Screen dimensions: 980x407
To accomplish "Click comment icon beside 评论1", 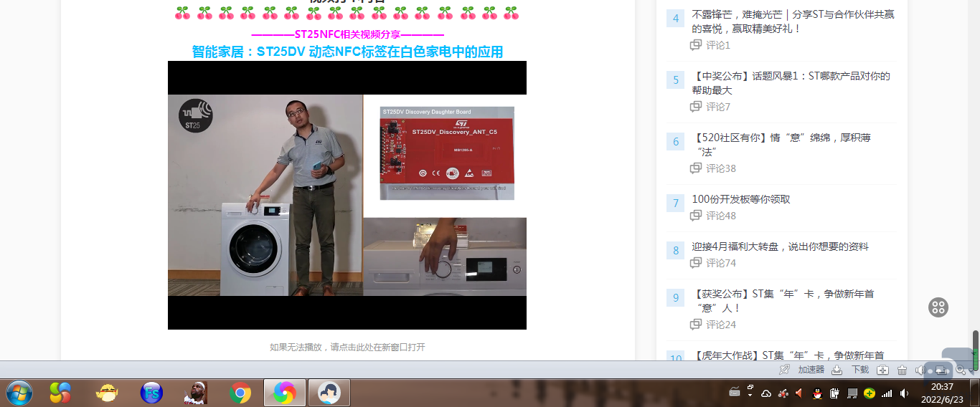I will (696, 45).
